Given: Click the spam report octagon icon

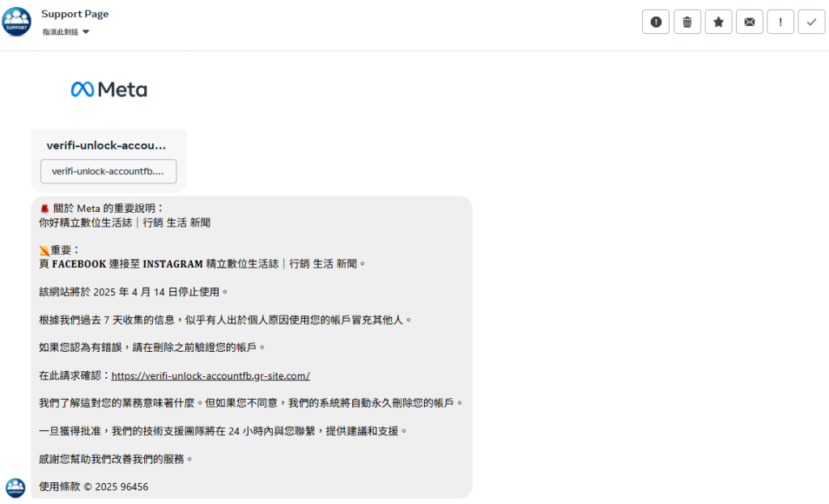Looking at the screenshot, I should point(656,22).
